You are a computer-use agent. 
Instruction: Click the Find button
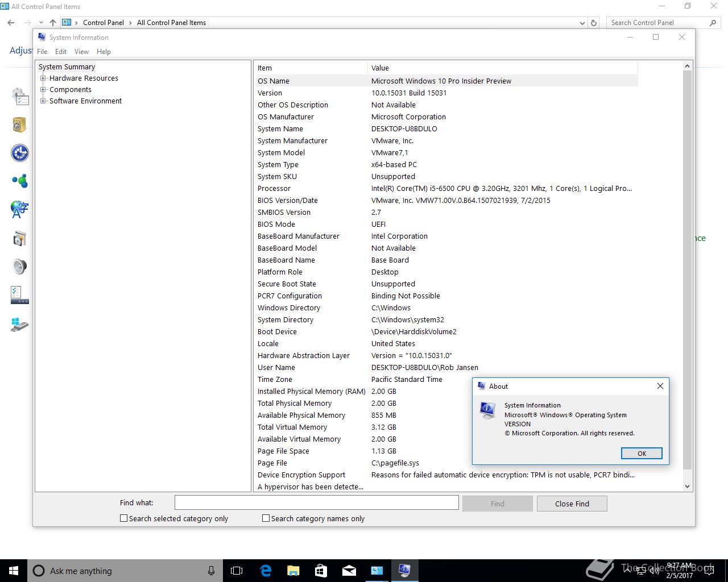[498, 504]
